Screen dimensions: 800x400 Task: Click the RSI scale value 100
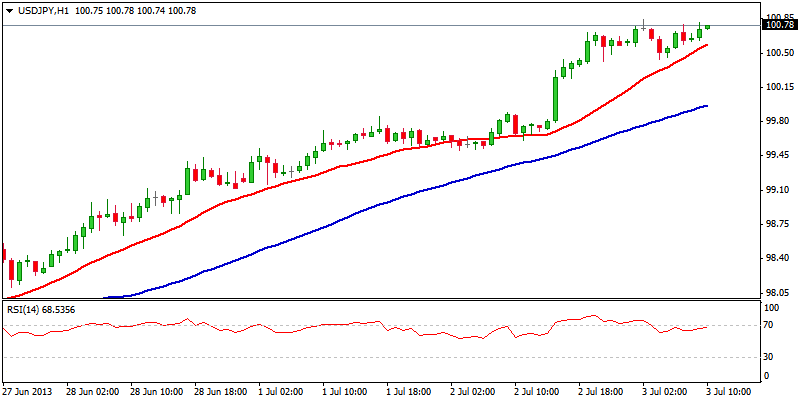coord(772,308)
